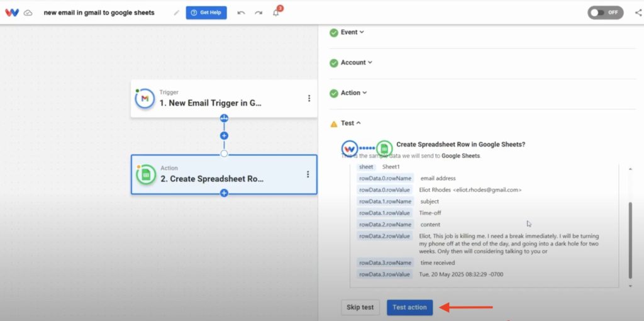Click the rowData.3.rowName label

(385, 262)
